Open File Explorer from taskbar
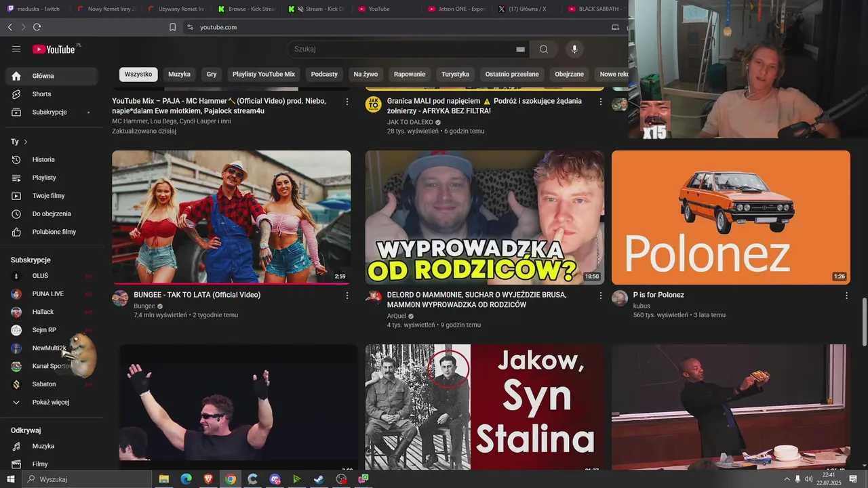This screenshot has width=868, height=488. (164, 479)
